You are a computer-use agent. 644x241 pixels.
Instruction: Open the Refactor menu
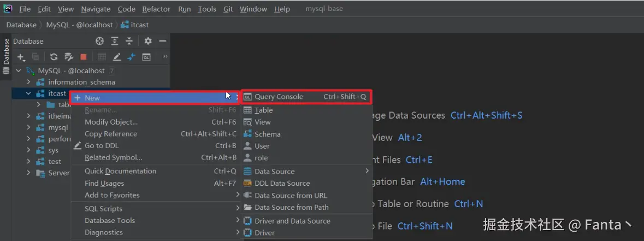[x=157, y=9]
